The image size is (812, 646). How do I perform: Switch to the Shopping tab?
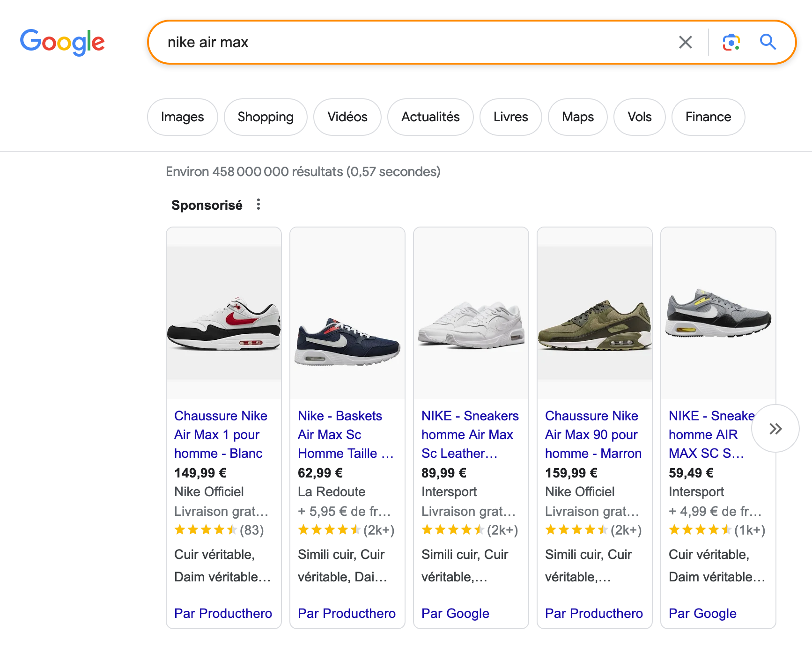click(x=266, y=117)
